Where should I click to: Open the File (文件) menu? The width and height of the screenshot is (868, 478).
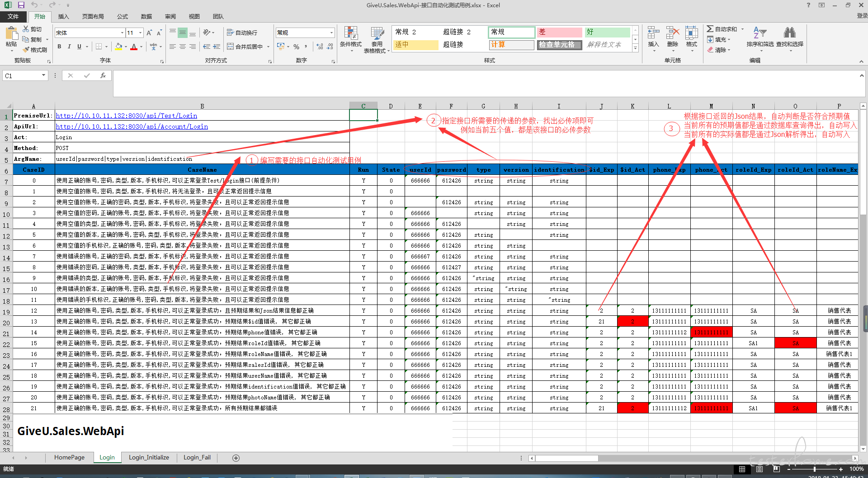point(13,16)
